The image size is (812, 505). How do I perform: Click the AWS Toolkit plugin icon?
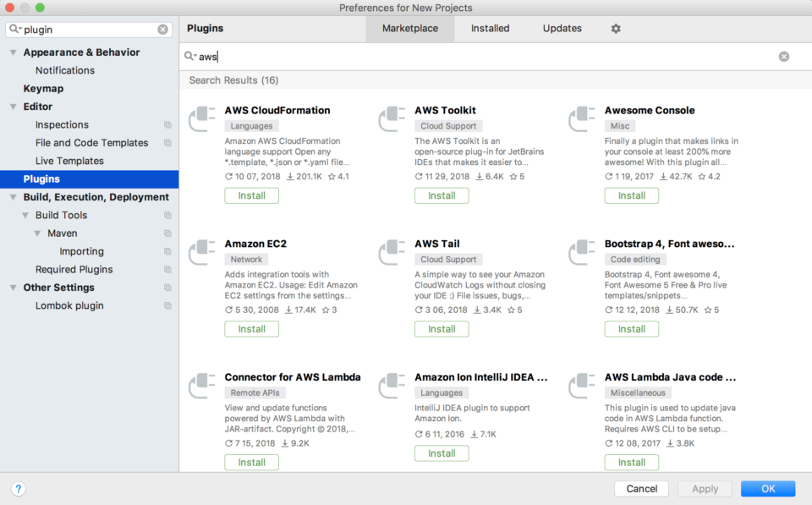tap(392, 118)
